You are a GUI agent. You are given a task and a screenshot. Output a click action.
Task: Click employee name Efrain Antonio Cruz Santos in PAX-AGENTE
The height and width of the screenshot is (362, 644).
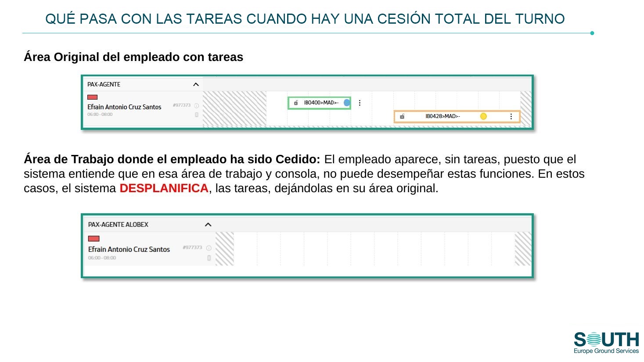pyautogui.click(x=124, y=107)
